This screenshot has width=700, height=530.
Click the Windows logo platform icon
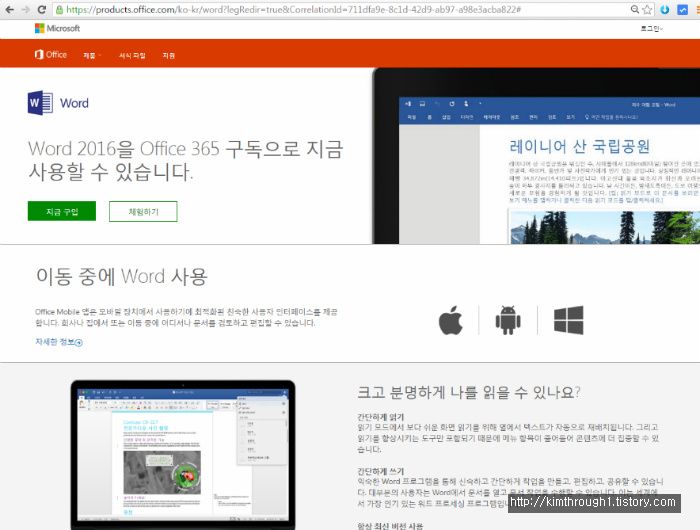[569, 320]
